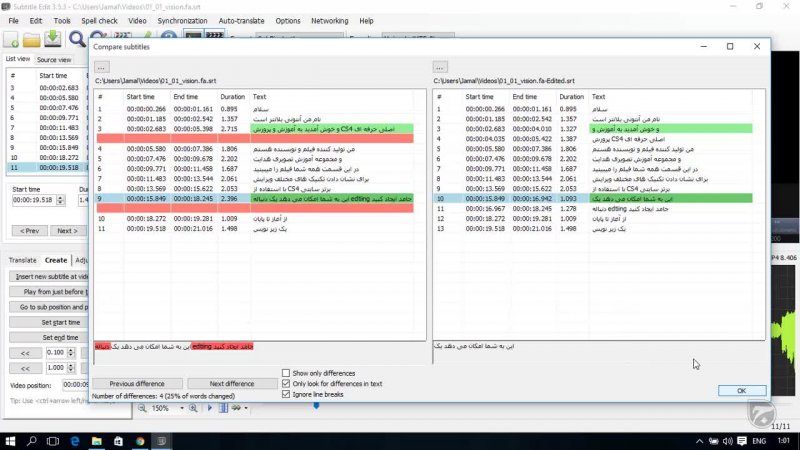Click the Find magnifier toolbar icon
800x450 pixels.
point(77,39)
